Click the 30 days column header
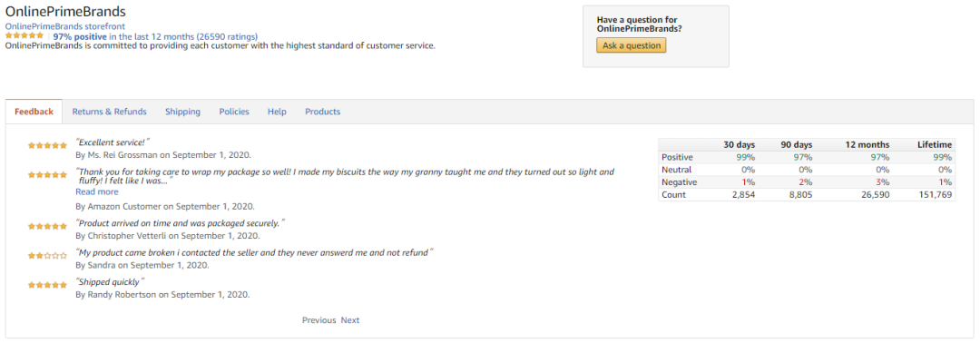The image size is (980, 343). click(x=740, y=144)
